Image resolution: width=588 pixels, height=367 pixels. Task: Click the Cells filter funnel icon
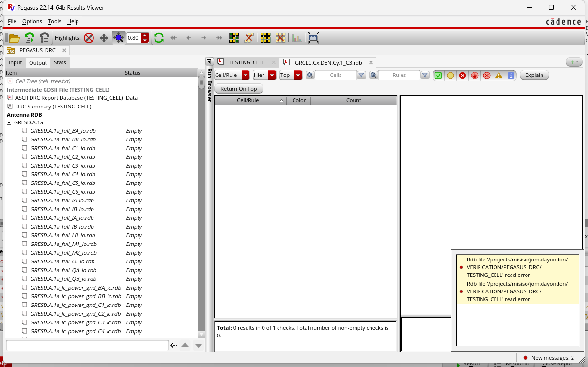361,75
